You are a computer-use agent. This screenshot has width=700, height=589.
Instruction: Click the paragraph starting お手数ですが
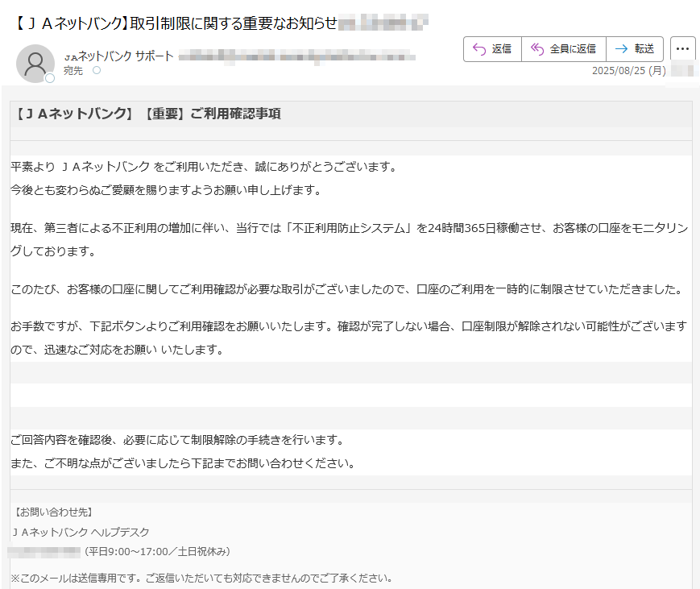349,338
